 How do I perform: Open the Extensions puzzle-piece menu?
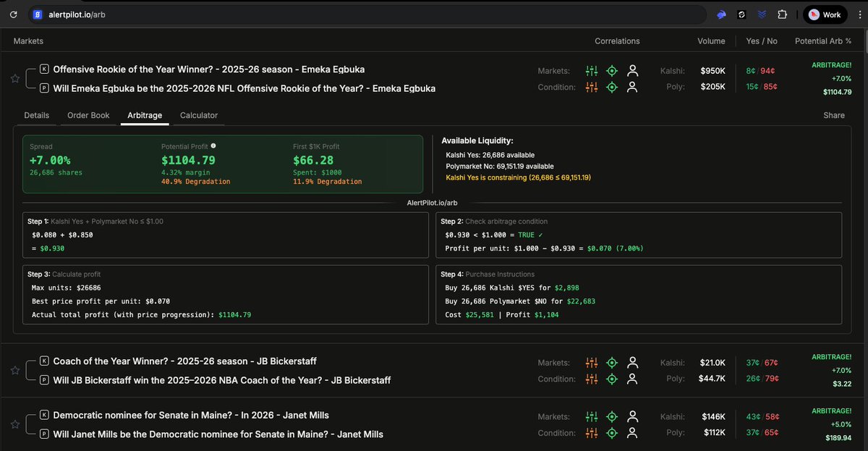[782, 14]
